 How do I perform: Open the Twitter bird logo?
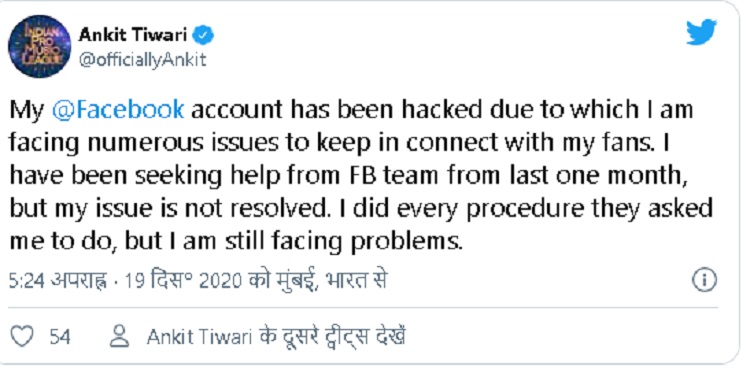coord(701,32)
